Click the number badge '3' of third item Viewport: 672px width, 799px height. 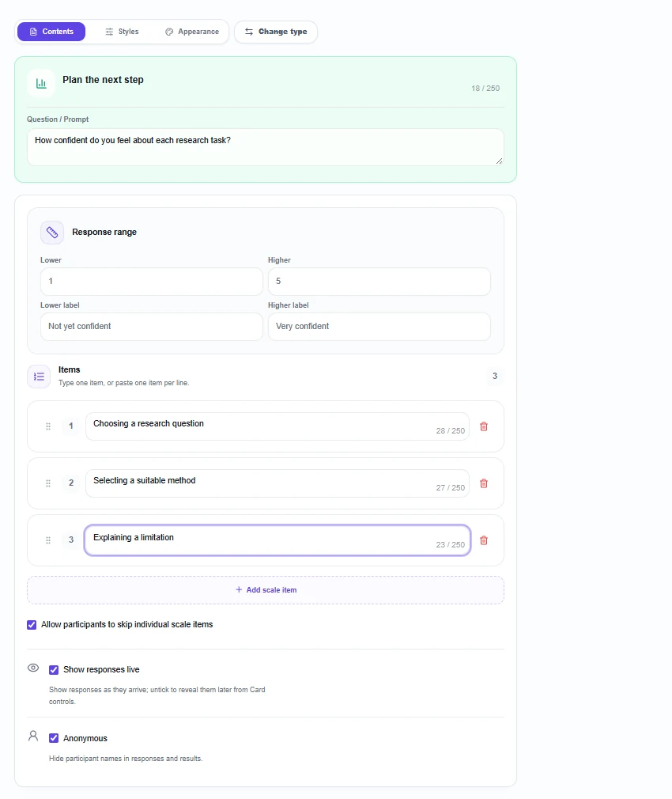tap(71, 540)
